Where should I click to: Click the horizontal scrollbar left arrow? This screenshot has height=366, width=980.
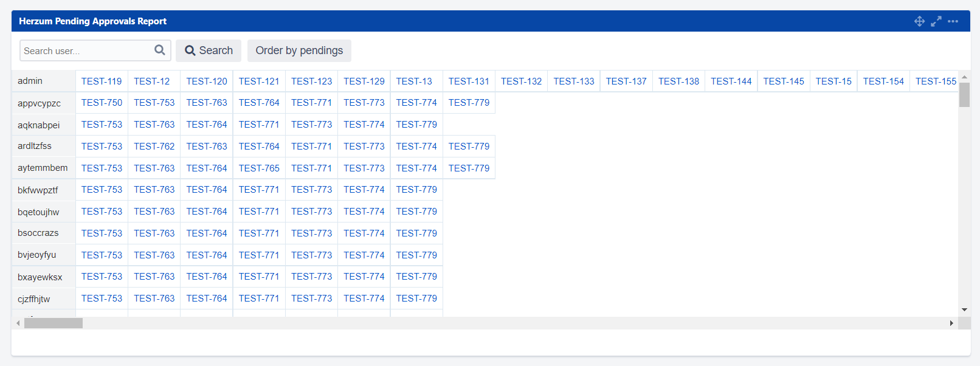18,323
